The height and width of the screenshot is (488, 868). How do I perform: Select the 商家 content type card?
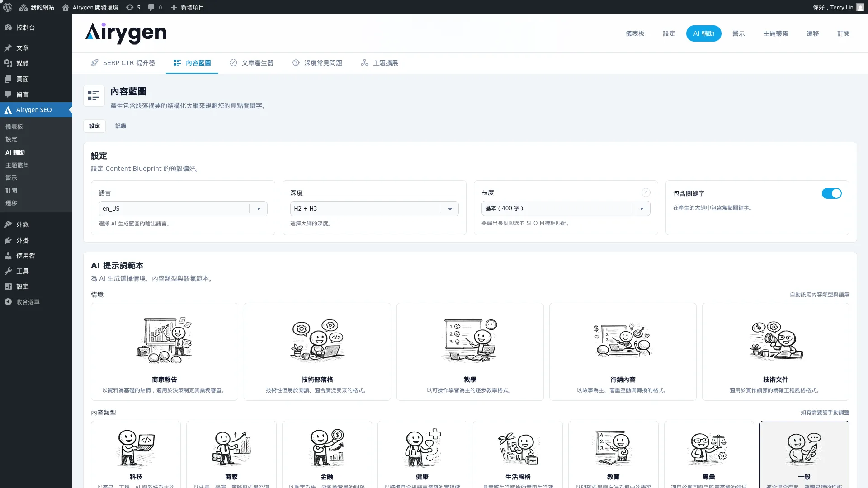[x=231, y=455]
